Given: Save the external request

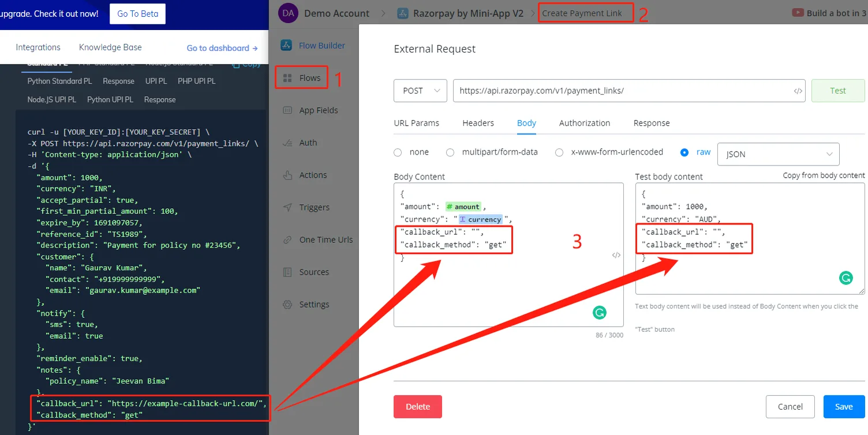Looking at the screenshot, I should pyautogui.click(x=844, y=407).
